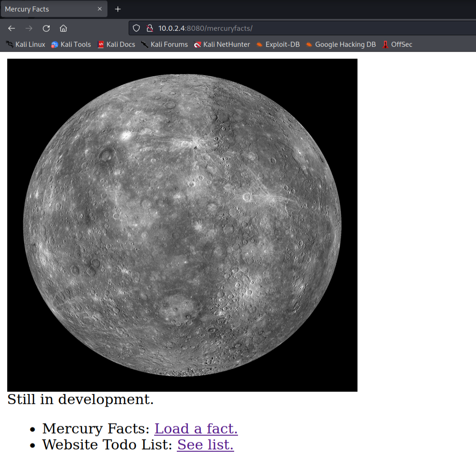This screenshot has height=461, width=476.
Task: Open the OffSec bookmark
Action: point(397,44)
